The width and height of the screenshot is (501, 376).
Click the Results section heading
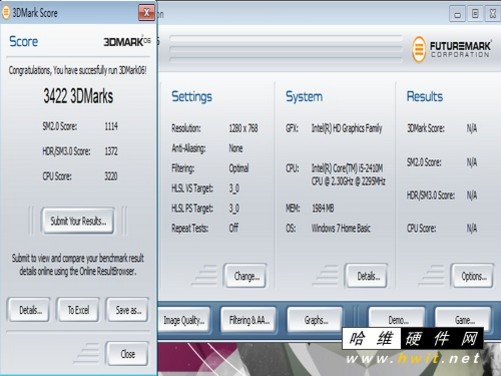[425, 97]
